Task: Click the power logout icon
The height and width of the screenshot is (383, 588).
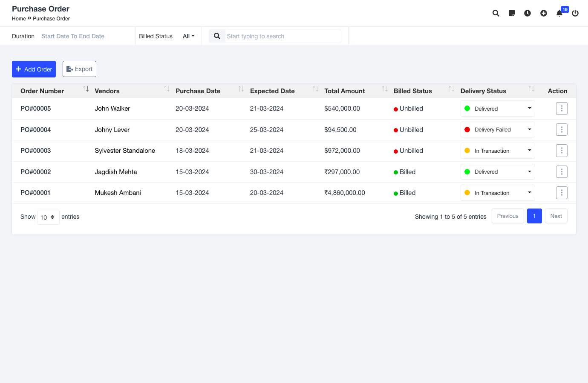Action: click(x=575, y=13)
